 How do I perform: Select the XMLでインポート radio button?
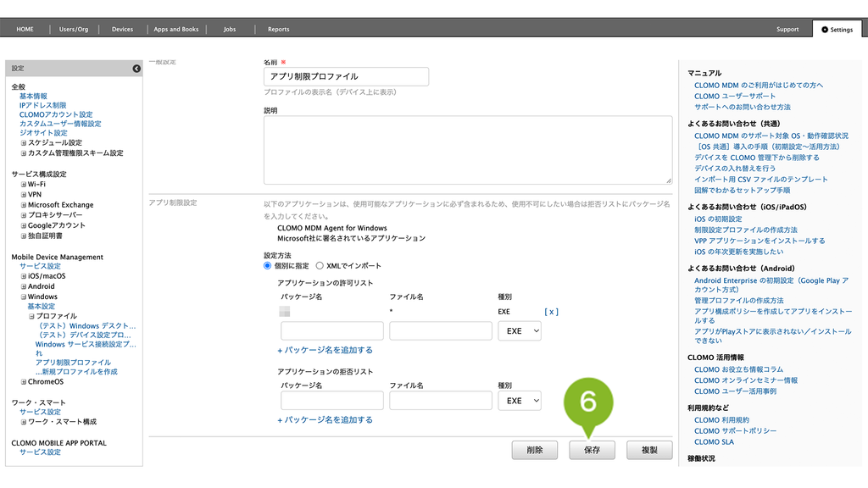[x=320, y=266]
